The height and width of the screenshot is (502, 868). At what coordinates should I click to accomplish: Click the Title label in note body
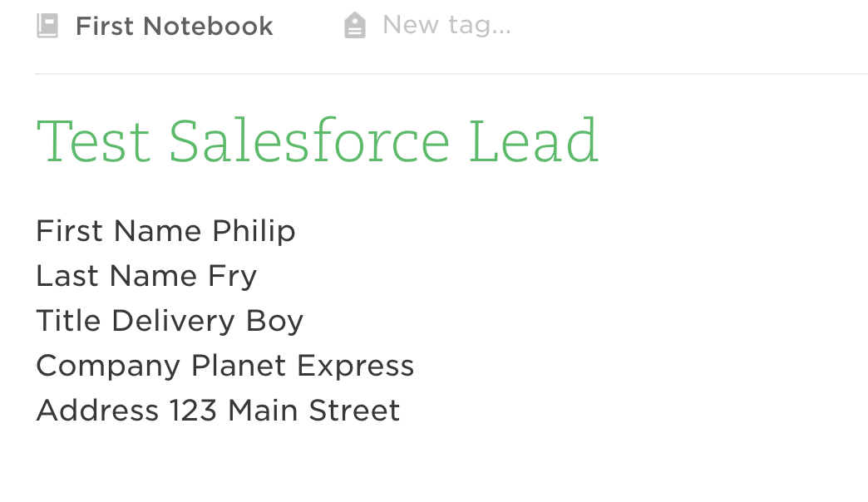pyautogui.click(x=69, y=321)
